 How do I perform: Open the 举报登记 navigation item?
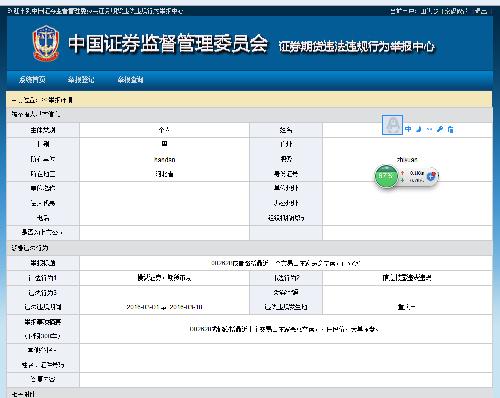click(x=81, y=80)
